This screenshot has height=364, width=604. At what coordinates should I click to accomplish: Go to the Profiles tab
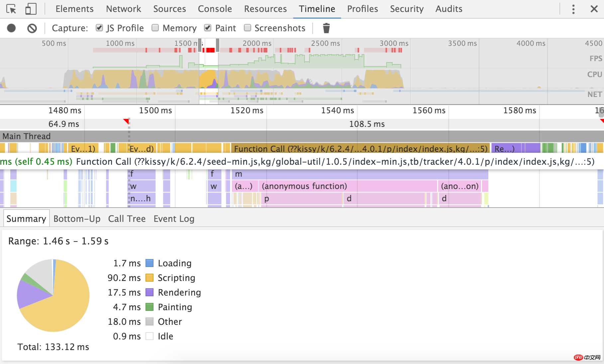click(x=362, y=9)
